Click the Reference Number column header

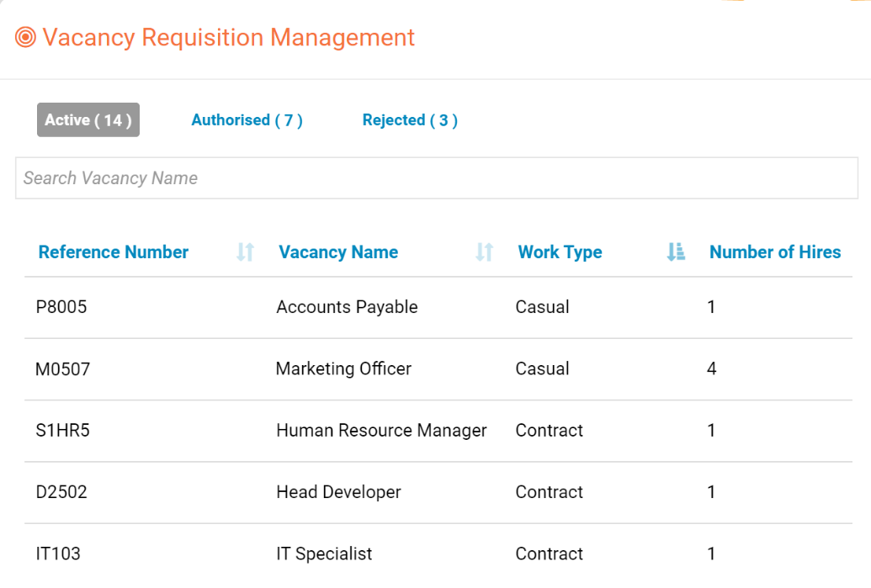click(x=114, y=252)
